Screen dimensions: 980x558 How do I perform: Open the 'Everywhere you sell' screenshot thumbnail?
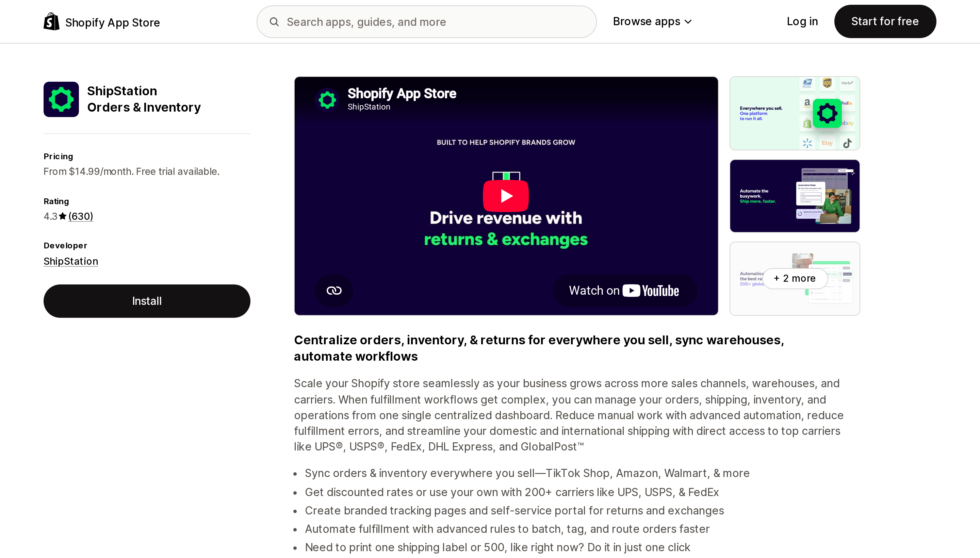(795, 113)
